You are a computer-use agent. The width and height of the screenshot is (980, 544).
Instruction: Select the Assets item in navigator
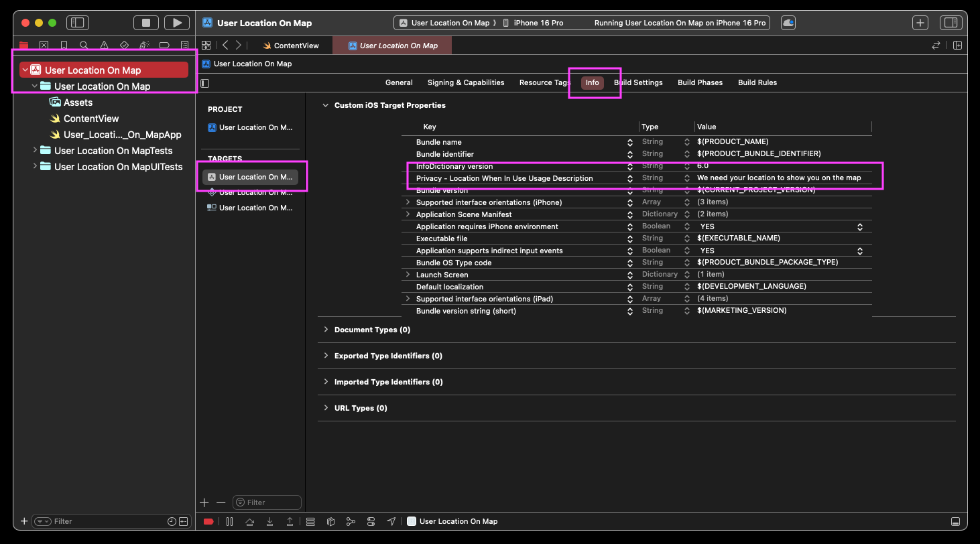[x=78, y=103]
